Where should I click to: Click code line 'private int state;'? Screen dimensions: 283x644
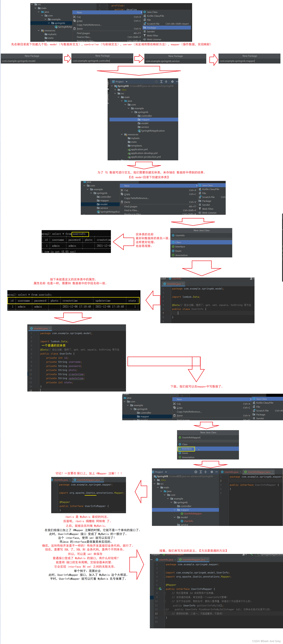click(59, 383)
